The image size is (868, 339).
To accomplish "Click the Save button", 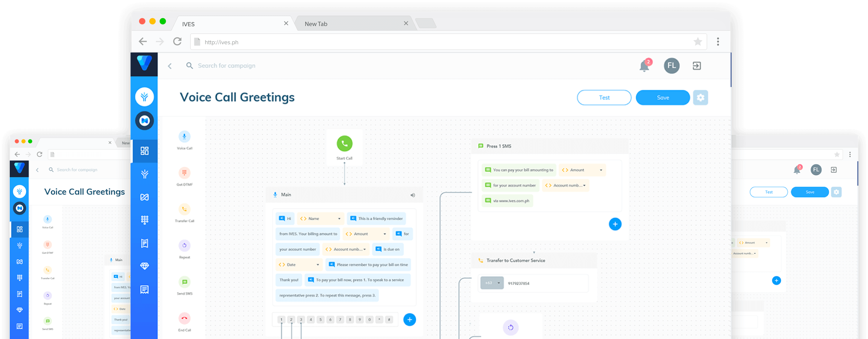I will pos(663,97).
